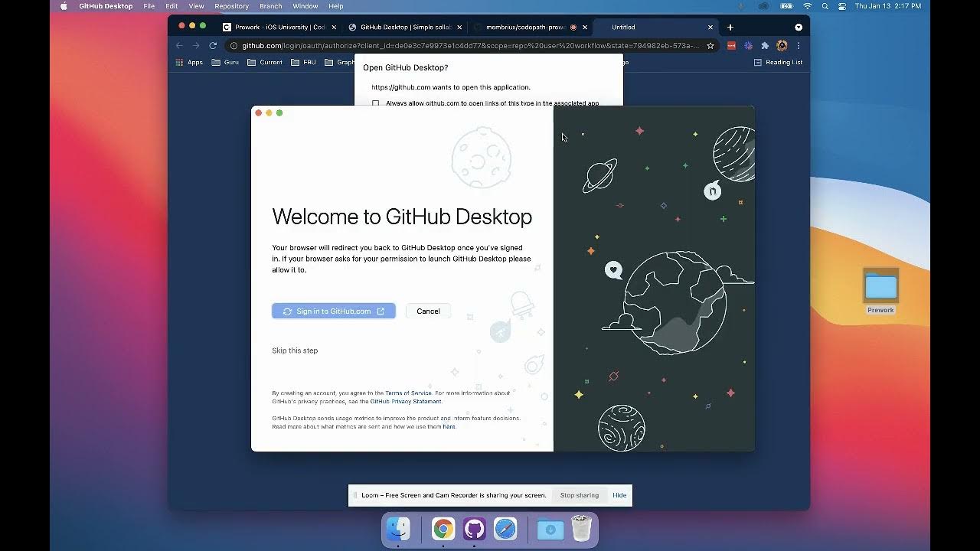The image size is (980, 551).
Task: Click Stop sharing in the Loom bar
Action: [580, 495]
